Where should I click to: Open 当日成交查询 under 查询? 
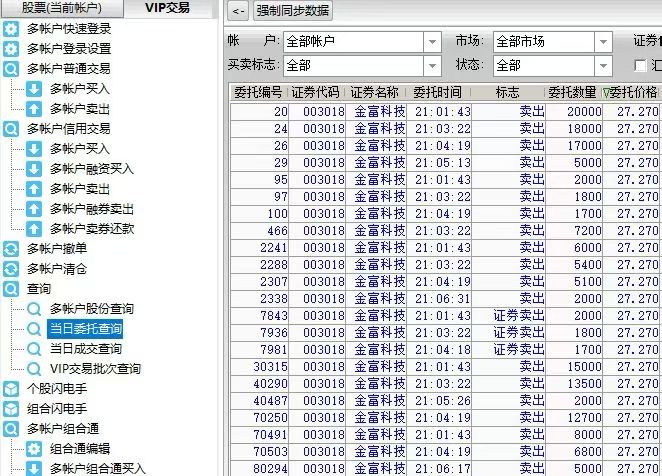86,348
